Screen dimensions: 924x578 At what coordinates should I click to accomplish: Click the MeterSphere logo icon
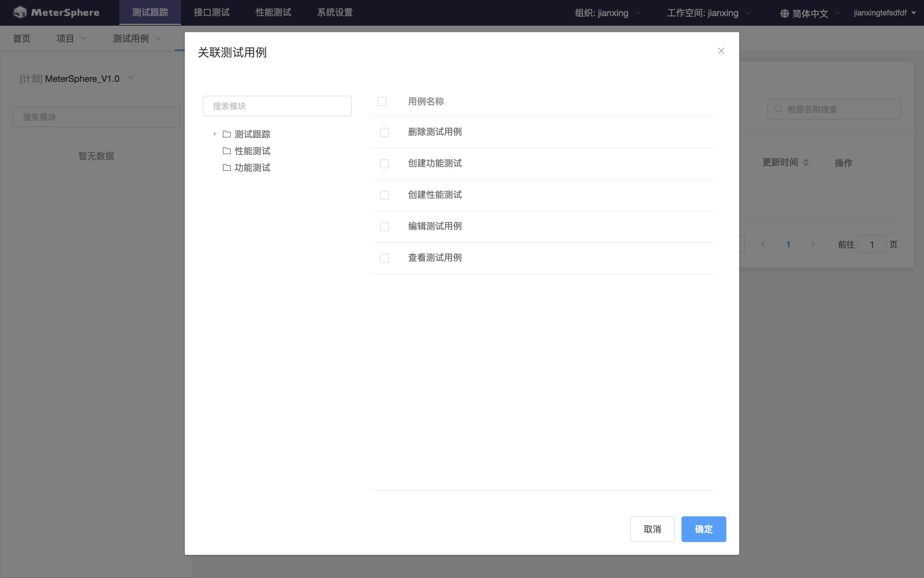click(x=20, y=13)
